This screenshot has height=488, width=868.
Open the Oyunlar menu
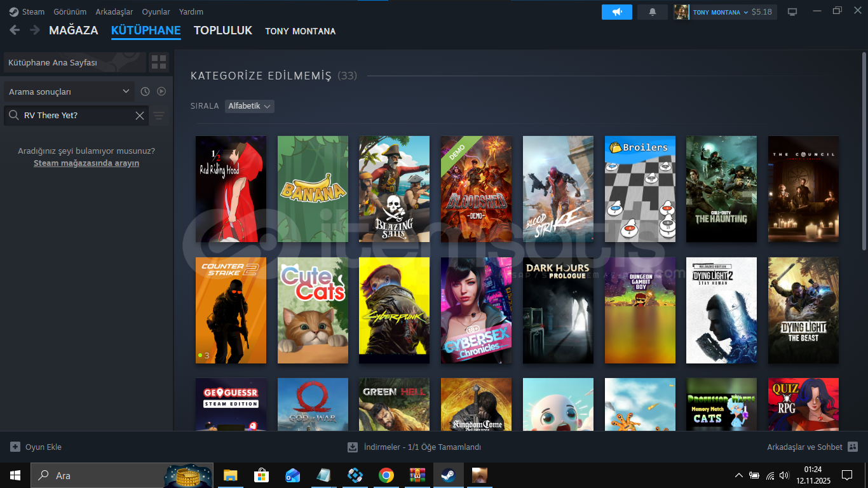(x=156, y=12)
